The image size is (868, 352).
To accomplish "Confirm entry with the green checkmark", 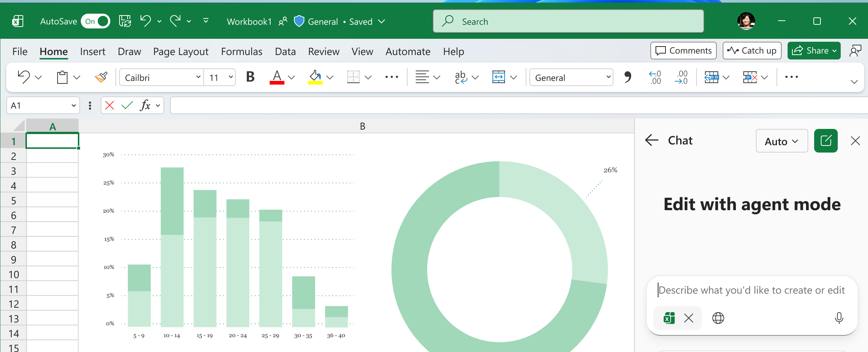I will click(x=127, y=106).
